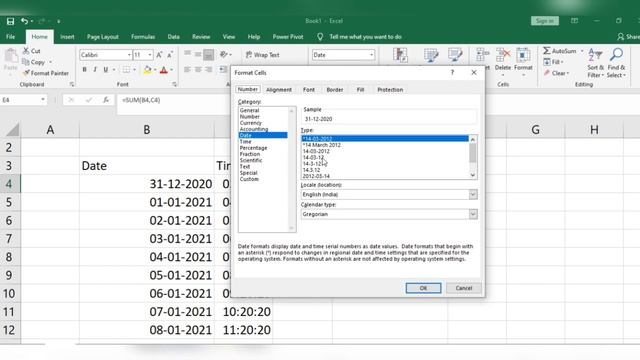
Task: Click the Undo arrow icon
Action: [x=24, y=21]
